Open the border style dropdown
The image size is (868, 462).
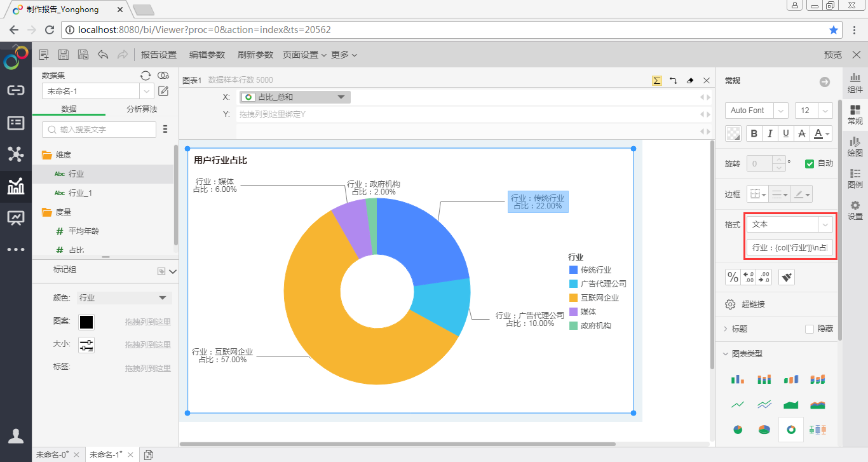pos(757,194)
